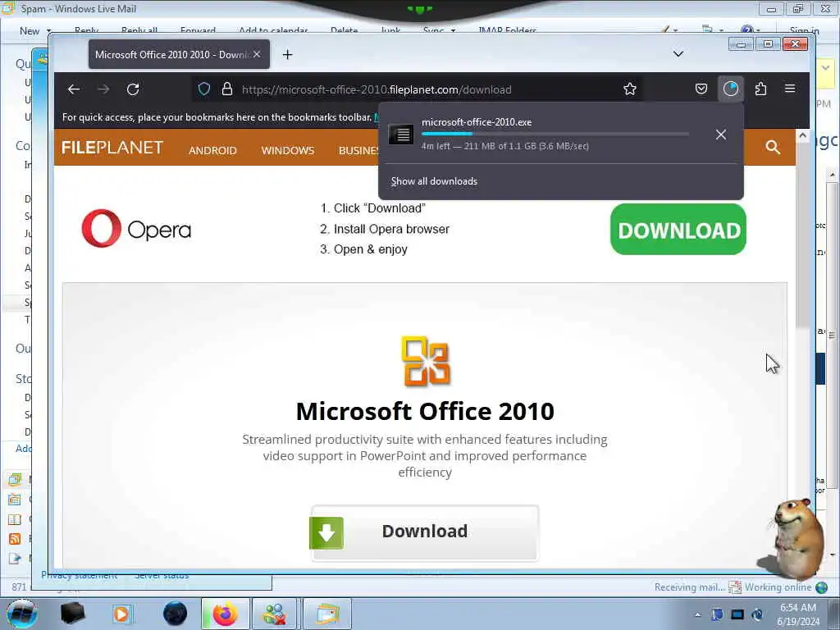Viewport: 840px width, 630px height.
Task: Open the dark globe taskbar icon
Action: (x=175, y=614)
